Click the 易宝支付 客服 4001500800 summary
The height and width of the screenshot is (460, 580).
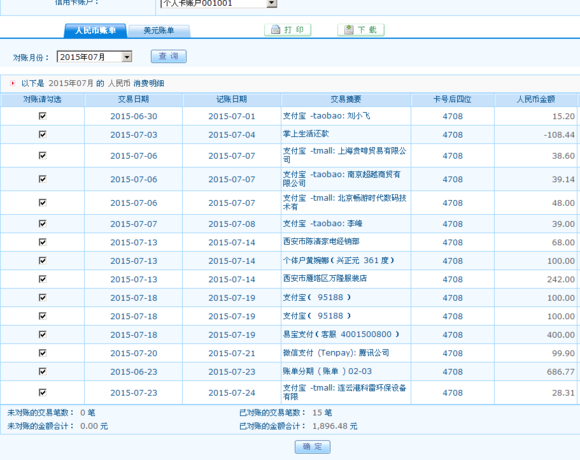pos(341,334)
